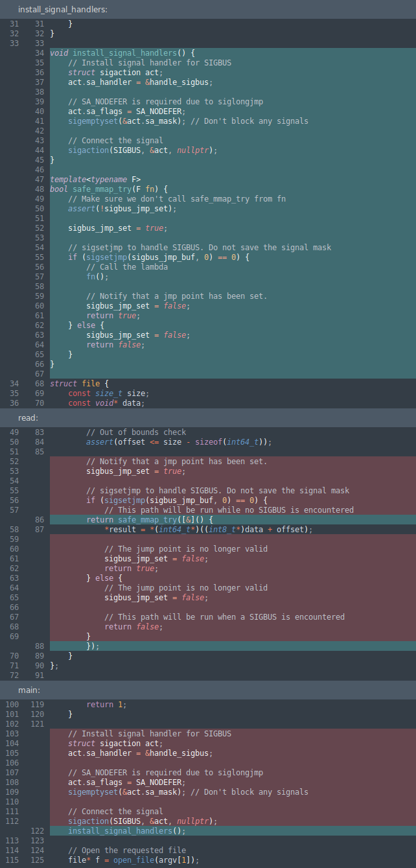Click the "void install_signal_handlers() {" added line
Screen dimensions: 416x868
122,53
